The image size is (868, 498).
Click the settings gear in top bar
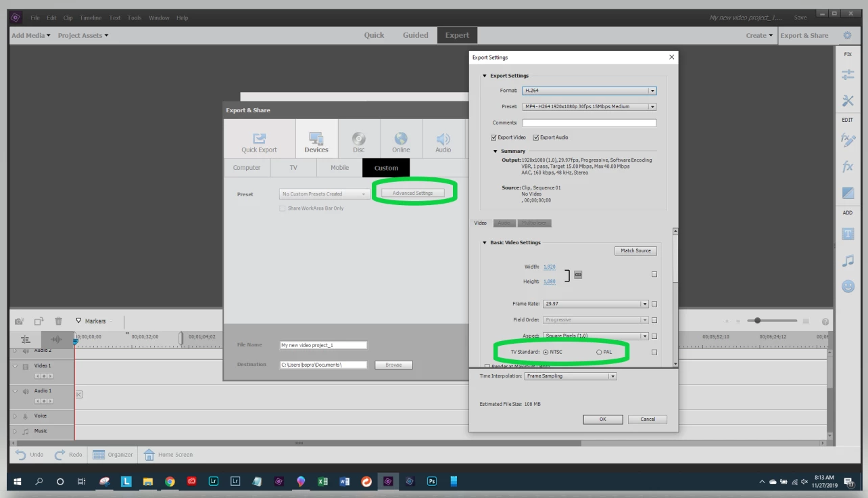pos(847,35)
